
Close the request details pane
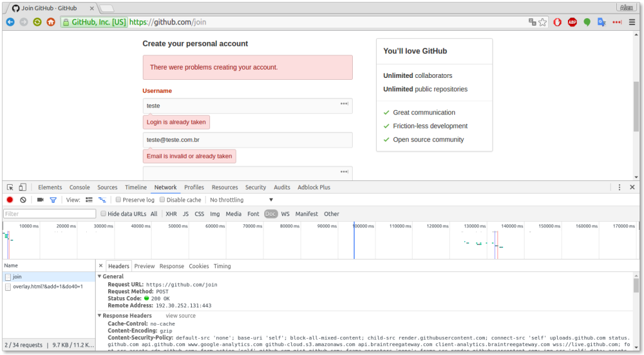(x=101, y=266)
